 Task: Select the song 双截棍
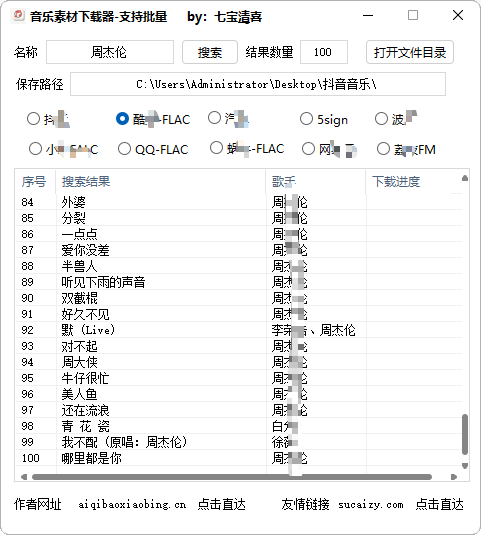point(79,298)
